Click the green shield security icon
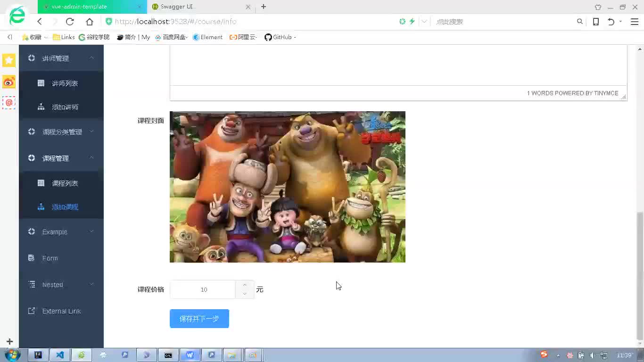This screenshot has width=644, height=362. pos(108,22)
